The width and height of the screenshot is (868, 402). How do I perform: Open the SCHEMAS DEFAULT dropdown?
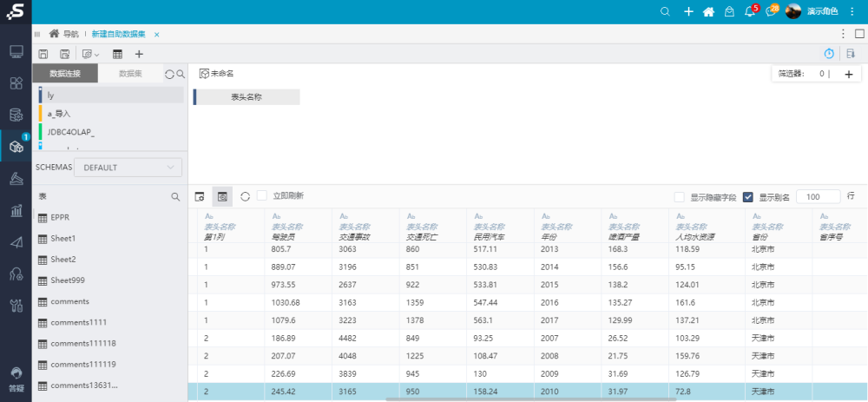128,167
